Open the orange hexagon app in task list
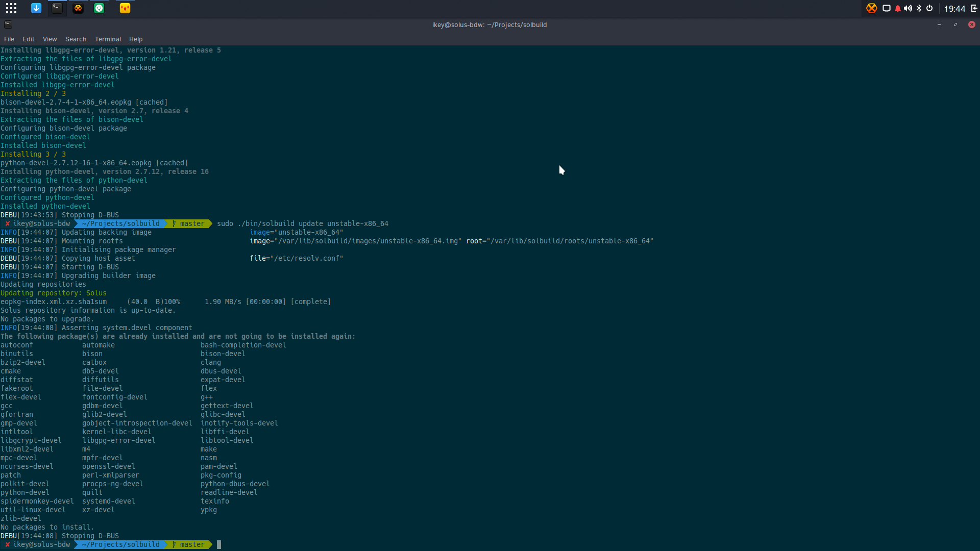This screenshot has width=980, height=551. pyautogui.click(x=78, y=8)
